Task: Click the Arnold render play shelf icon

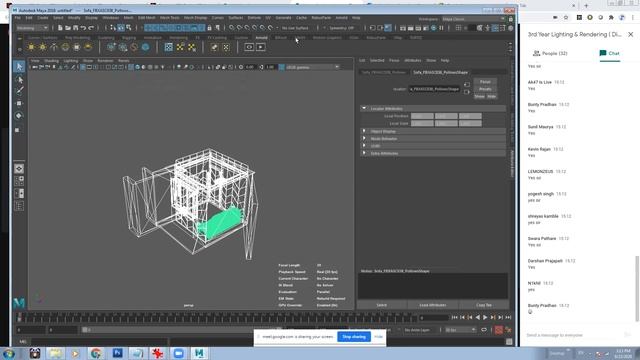Action: pos(260,47)
